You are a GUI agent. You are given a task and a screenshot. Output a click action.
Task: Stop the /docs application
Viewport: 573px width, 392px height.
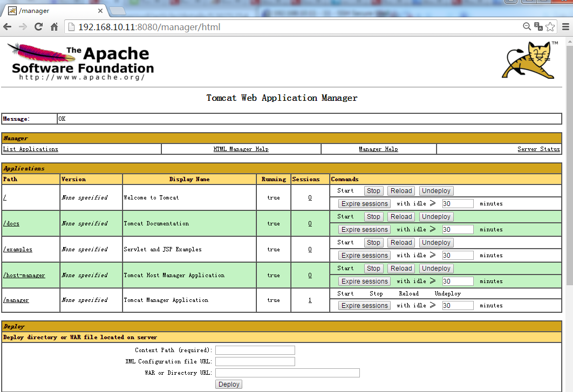point(373,217)
